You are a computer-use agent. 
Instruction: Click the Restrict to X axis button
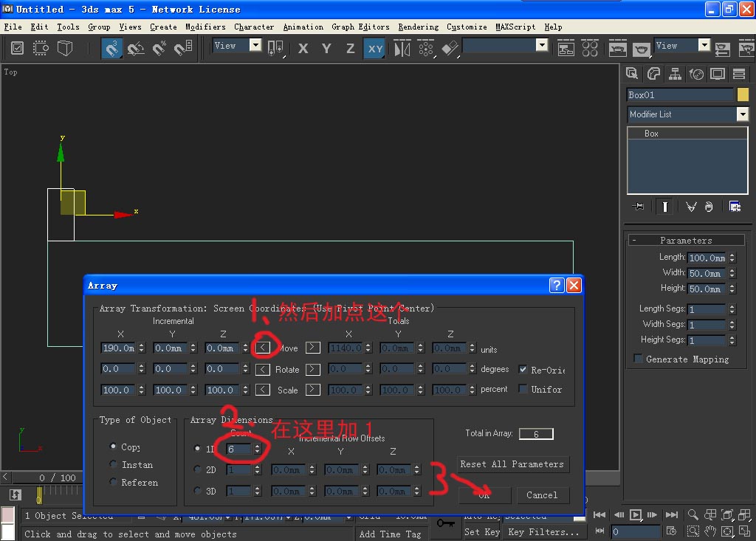point(303,49)
